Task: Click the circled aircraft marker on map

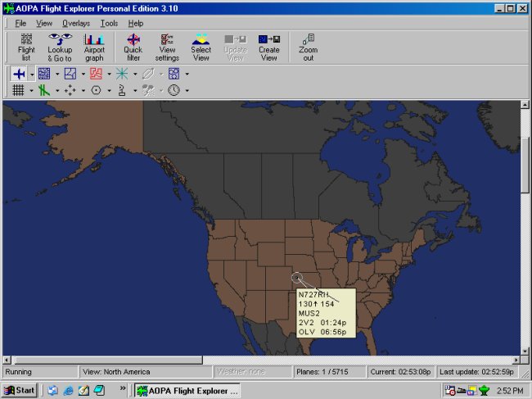Action: 297,278
